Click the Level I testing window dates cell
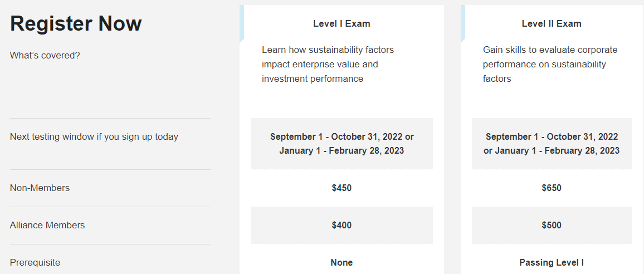Image resolution: width=644 pixels, height=274 pixels. pos(341,144)
